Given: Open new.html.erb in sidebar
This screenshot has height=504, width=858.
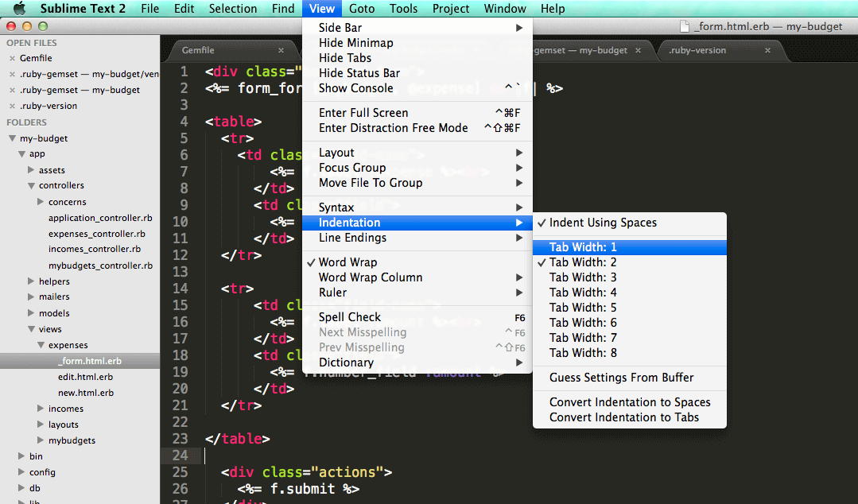Looking at the screenshot, I should click(x=86, y=393).
